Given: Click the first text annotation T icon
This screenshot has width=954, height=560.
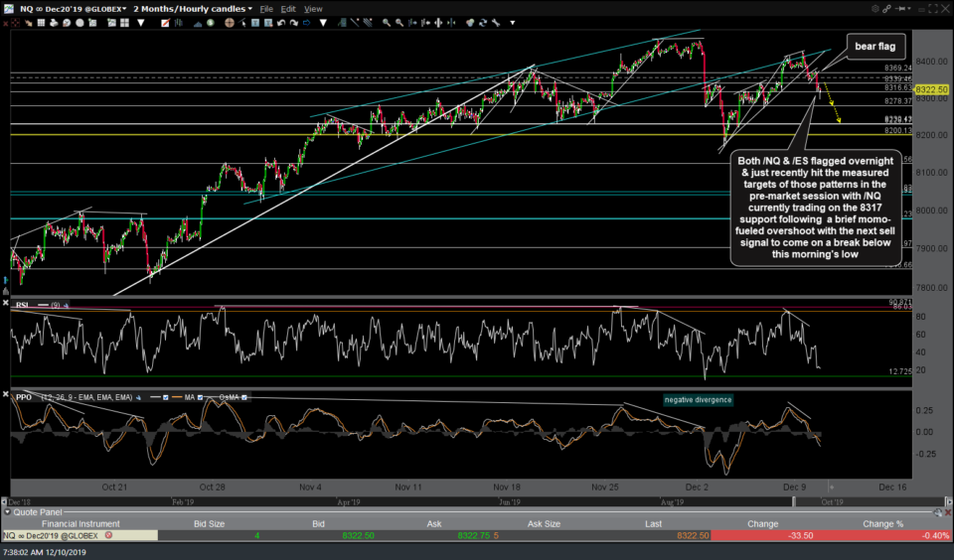Looking at the screenshot, I should [x=255, y=23].
